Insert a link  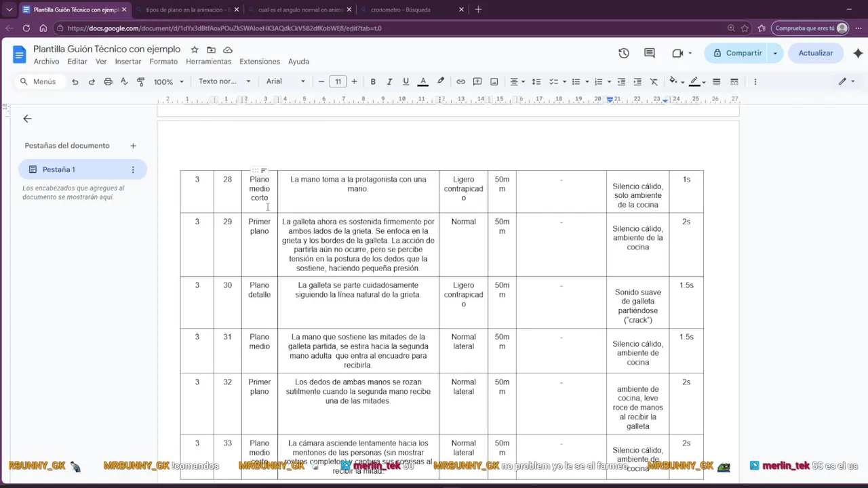(x=460, y=81)
